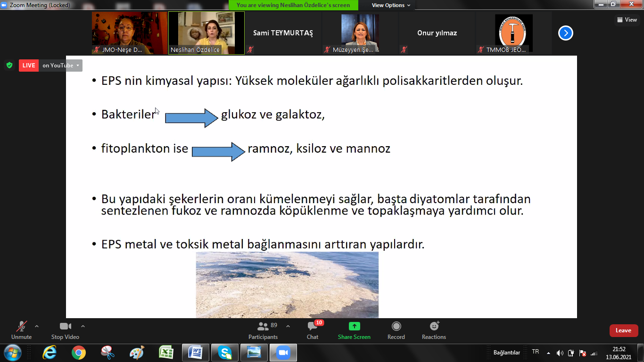Screen dimensions: 644x362
Task: Open Paint from the taskbar
Action: [137, 353]
